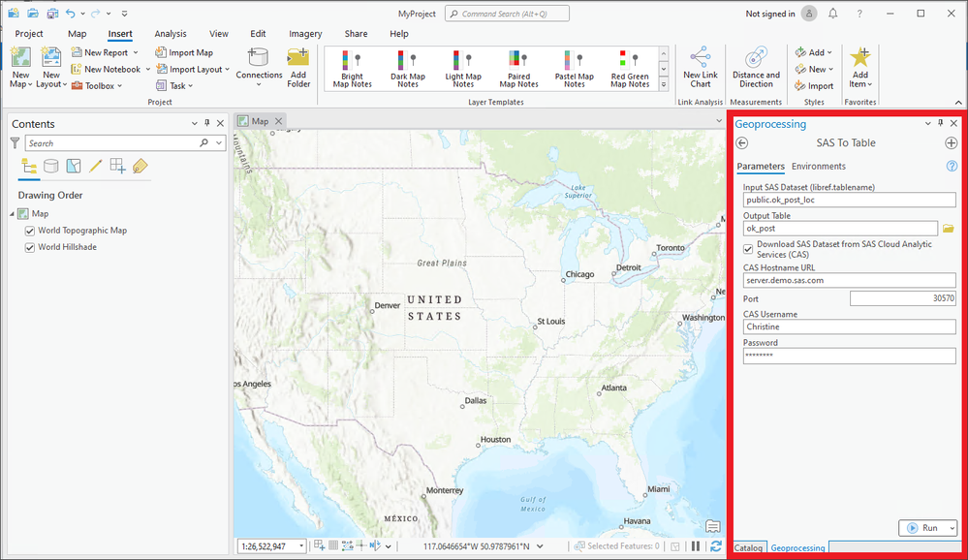Open the filter icon in Contents
The image size is (968, 560).
(x=16, y=143)
